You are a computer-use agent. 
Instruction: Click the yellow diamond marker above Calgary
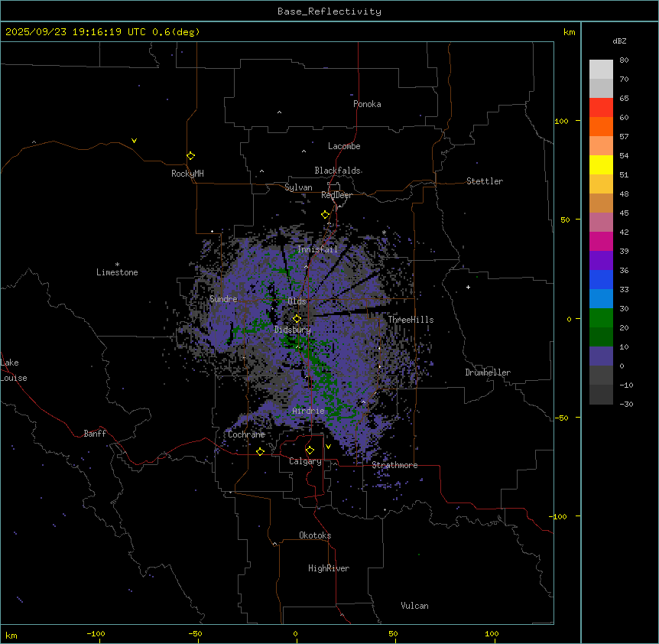[310, 450]
